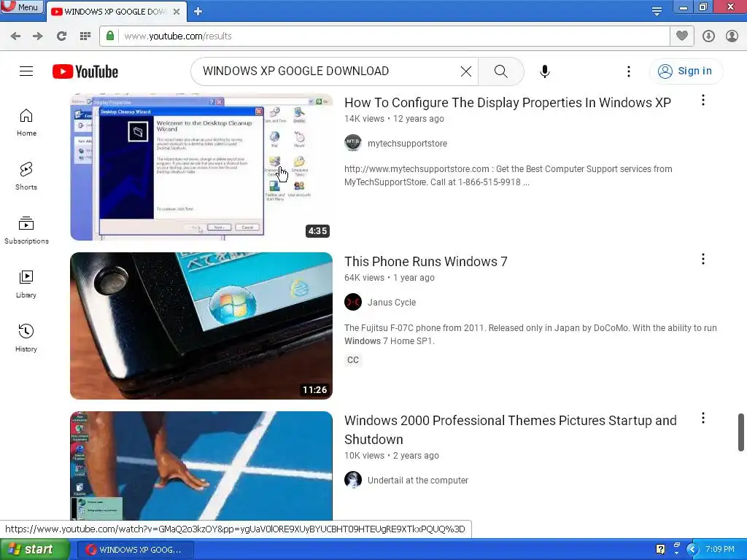
Task: Open the Speed Dial grid icon
Action: (x=85, y=36)
